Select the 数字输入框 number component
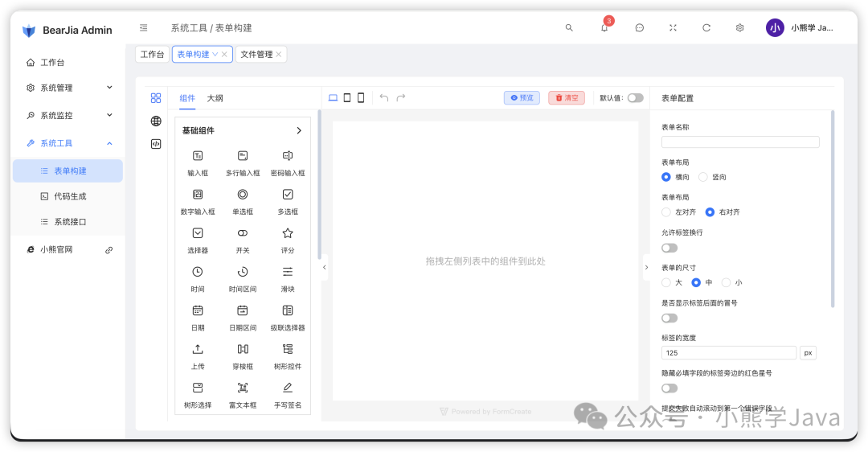868x452 pixels. (198, 202)
